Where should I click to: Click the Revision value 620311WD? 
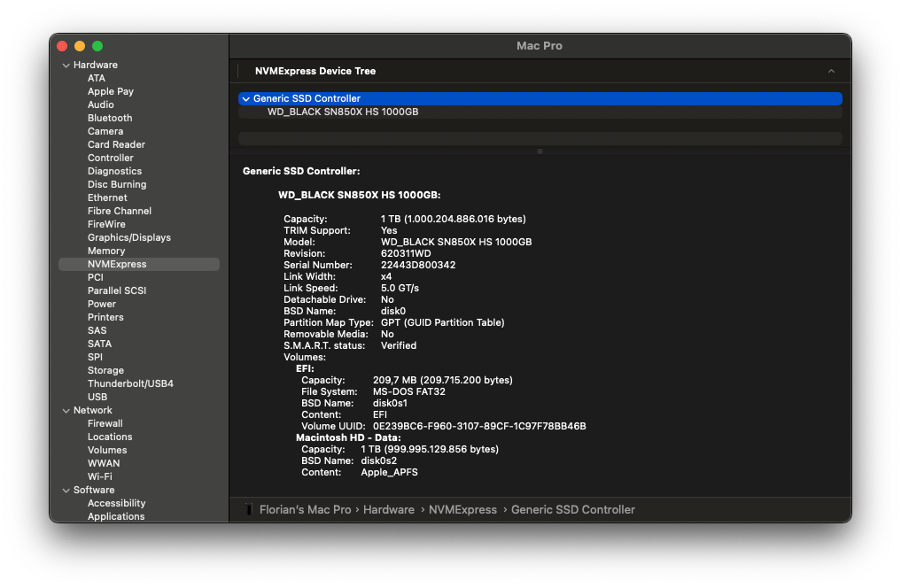pos(406,254)
